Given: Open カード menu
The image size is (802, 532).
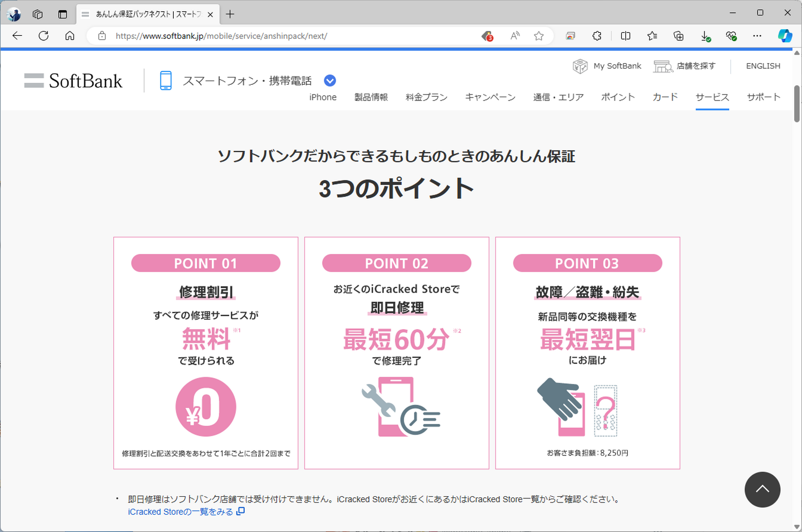Looking at the screenshot, I should [665, 97].
